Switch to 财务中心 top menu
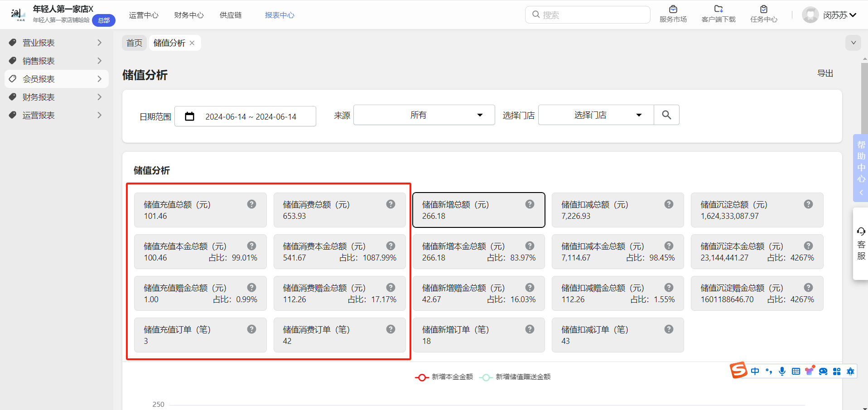This screenshot has height=410, width=868. (x=189, y=15)
